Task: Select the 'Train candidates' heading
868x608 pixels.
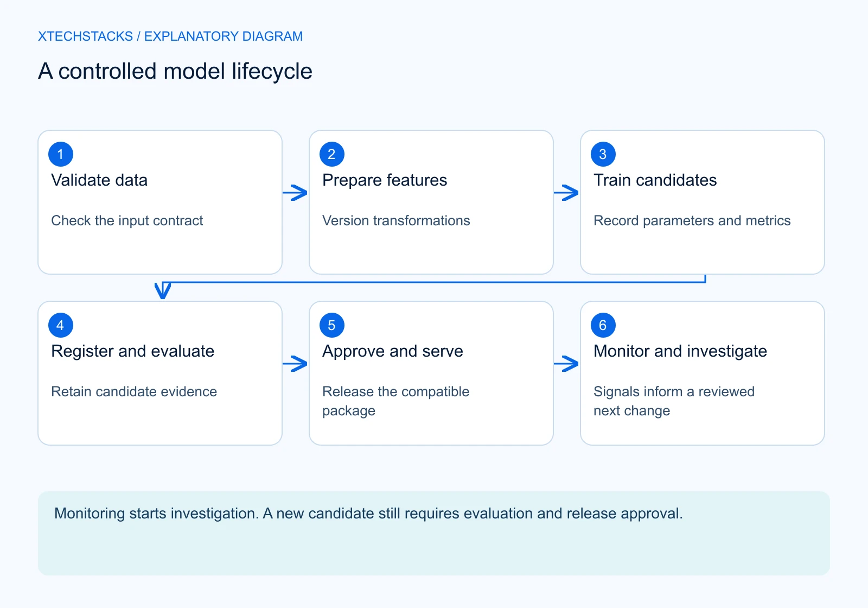Action: [655, 180]
